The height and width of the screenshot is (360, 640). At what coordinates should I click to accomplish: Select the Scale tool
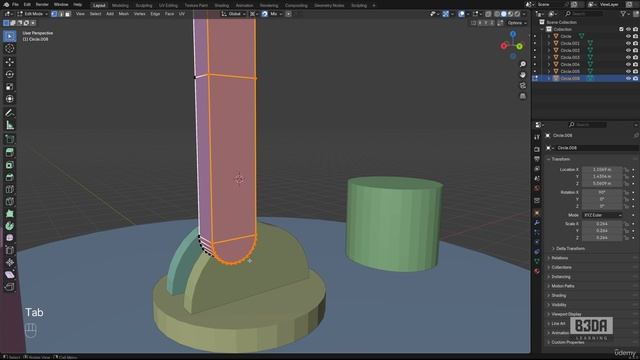pyautogui.click(x=10, y=87)
